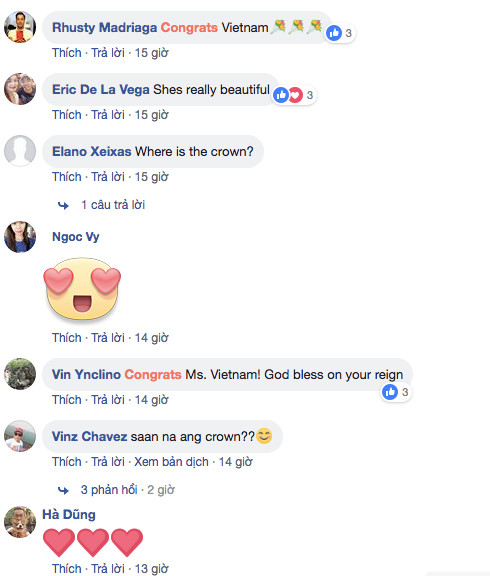Click the like icon on Vin Ynclino's comment

pos(390,392)
